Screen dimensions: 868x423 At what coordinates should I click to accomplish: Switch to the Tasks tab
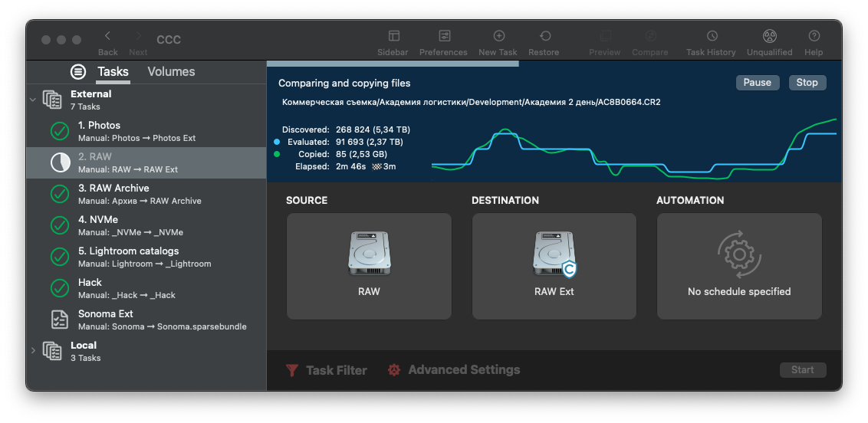coord(113,72)
